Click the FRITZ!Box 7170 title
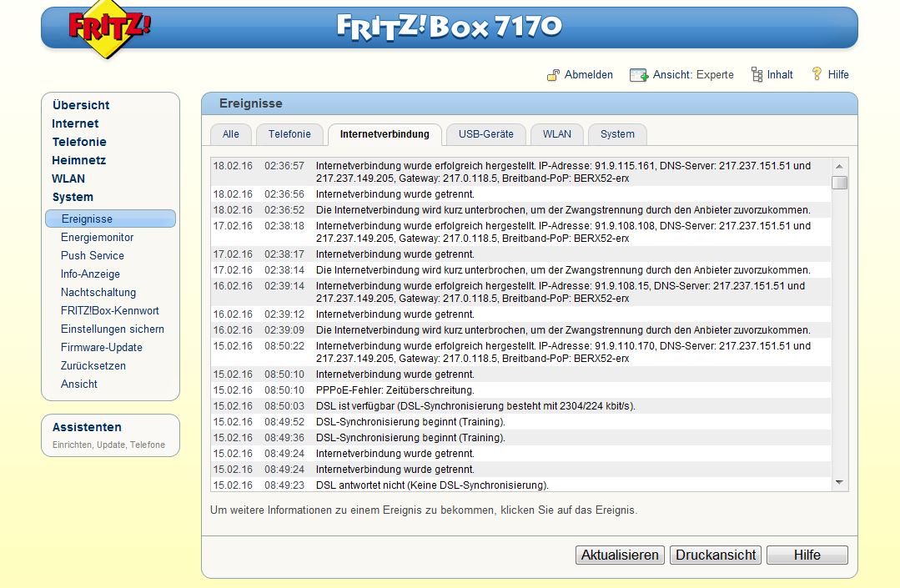This screenshot has height=588, width=900. (x=450, y=27)
